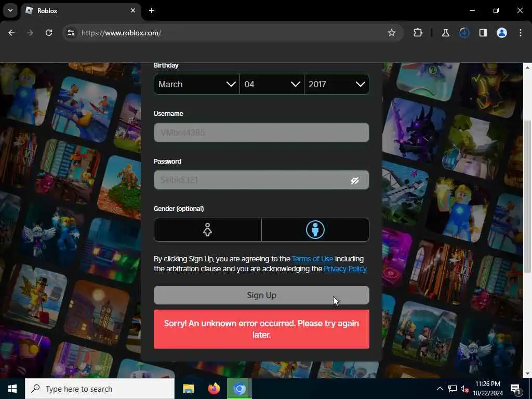Toggle the browser side panel icon
532x399 pixels.
point(483,33)
